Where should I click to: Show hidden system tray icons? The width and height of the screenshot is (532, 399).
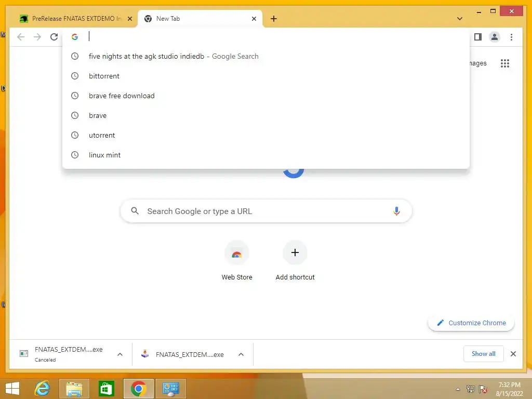458,389
